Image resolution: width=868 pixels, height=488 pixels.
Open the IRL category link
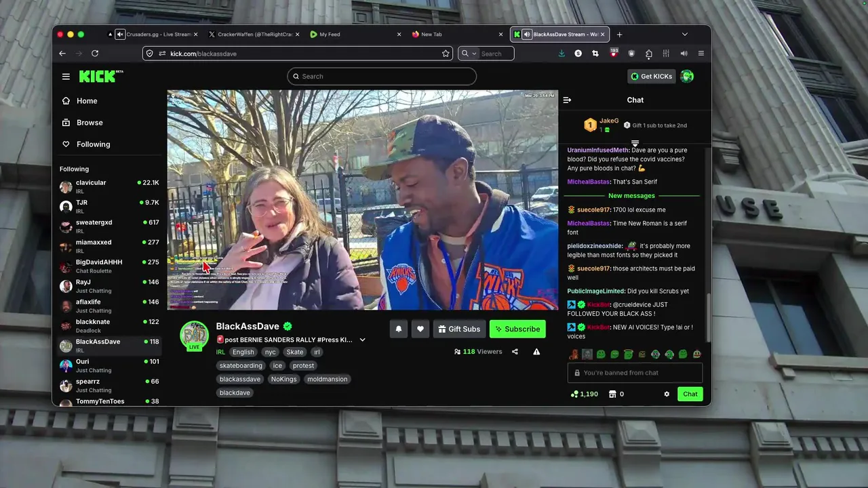(x=220, y=352)
